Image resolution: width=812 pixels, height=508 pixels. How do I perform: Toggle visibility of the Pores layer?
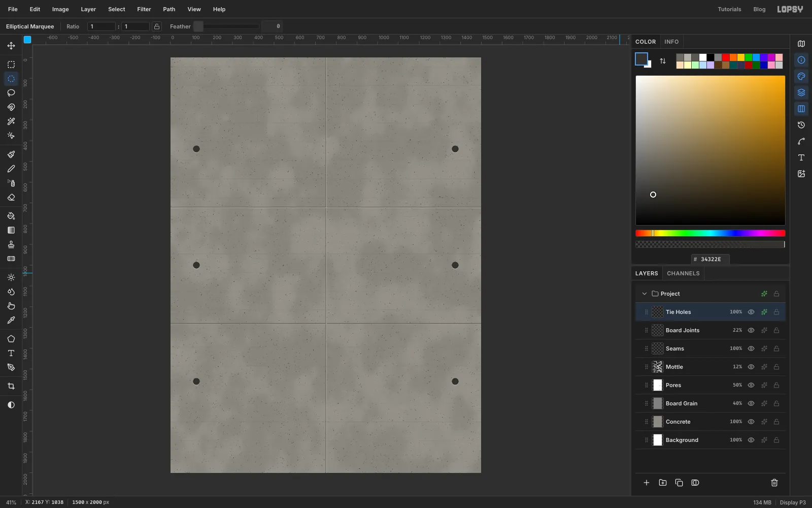[751, 385]
